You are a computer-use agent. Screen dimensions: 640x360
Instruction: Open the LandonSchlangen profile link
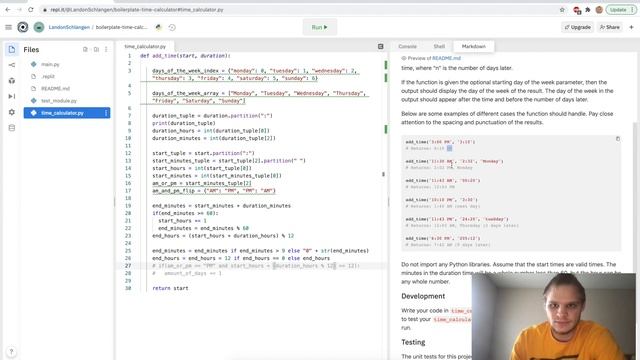(69, 27)
